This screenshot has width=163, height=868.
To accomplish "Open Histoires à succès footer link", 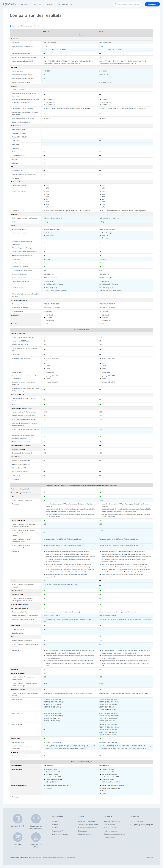I will tap(110, 831).
